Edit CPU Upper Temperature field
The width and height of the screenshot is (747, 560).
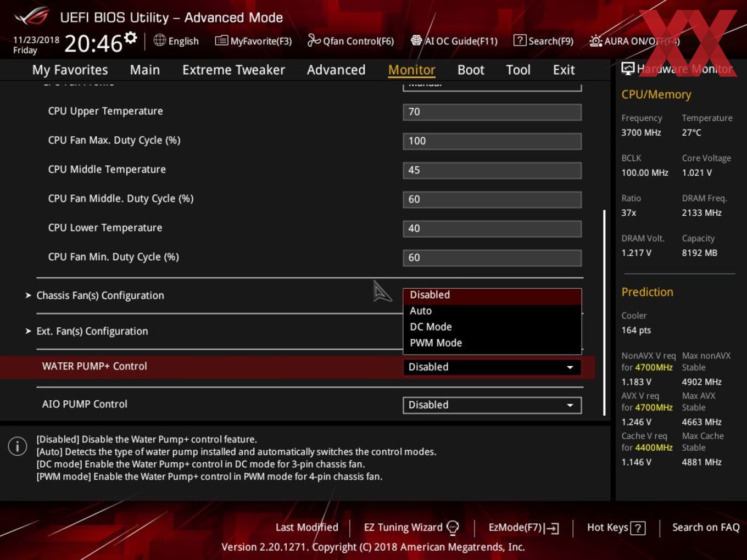(x=492, y=112)
